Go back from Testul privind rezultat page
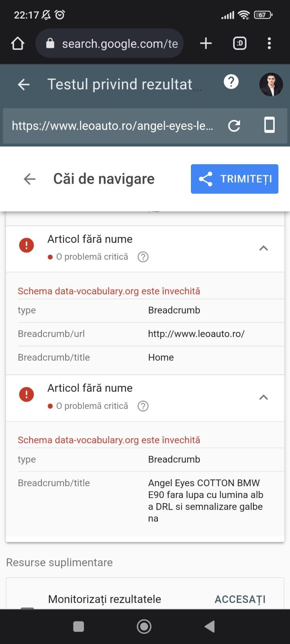Viewport: 290px width, 644px height. click(24, 84)
